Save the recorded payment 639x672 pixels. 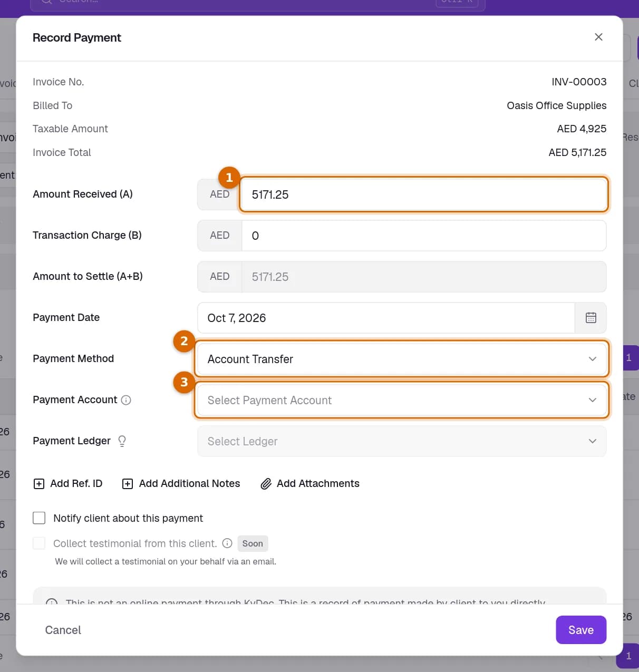[581, 630]
